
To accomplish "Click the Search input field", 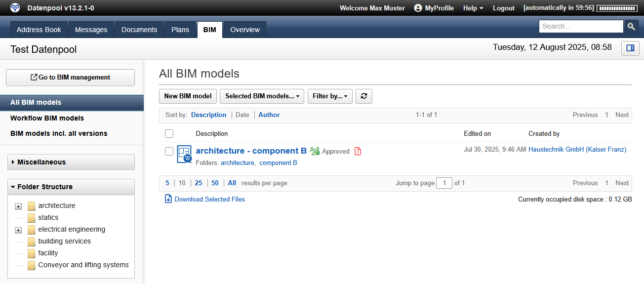I will coord(581,26).
